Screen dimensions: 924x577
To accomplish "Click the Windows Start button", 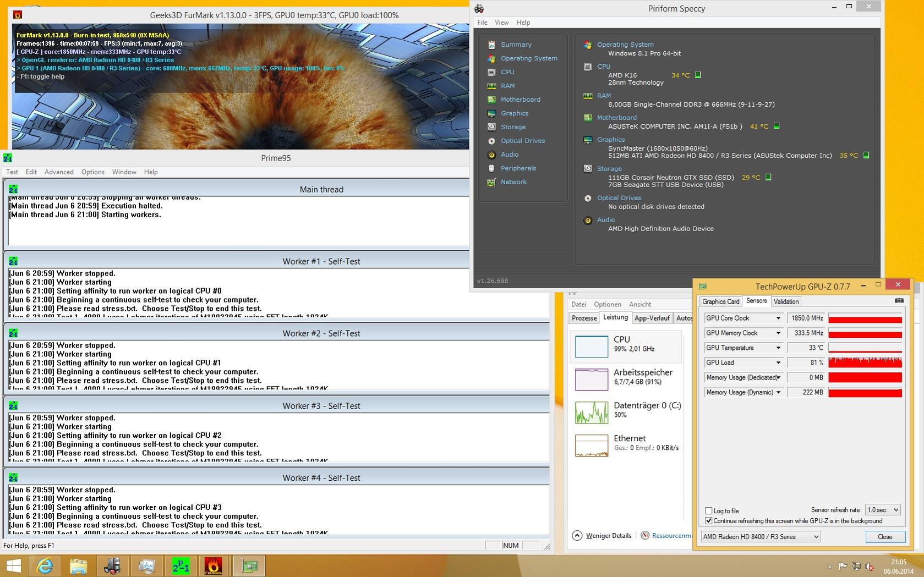I will 13,566.
